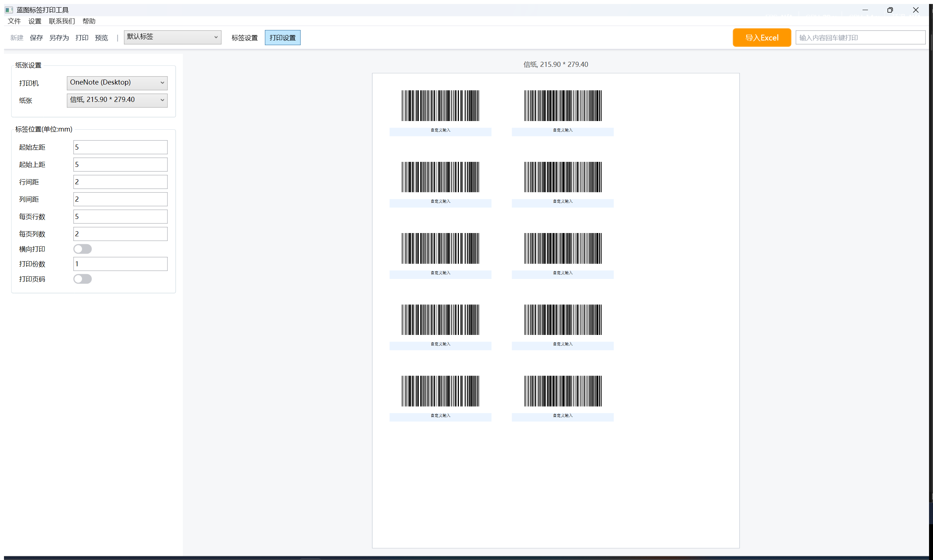Select the first-row left barcode label
Viewport: 933px width, 560px height.
click(x=440, y=112)
